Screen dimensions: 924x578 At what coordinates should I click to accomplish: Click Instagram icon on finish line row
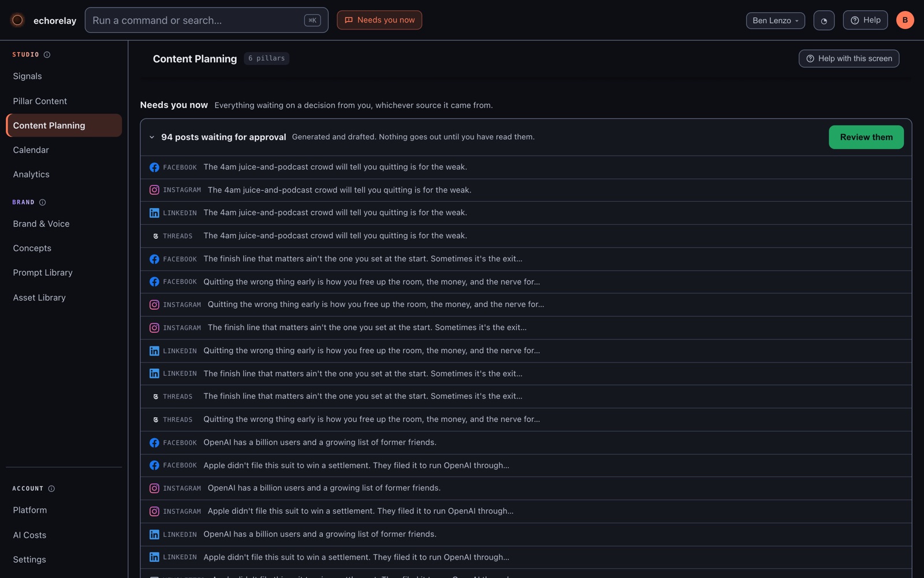(x=154, y=328)
